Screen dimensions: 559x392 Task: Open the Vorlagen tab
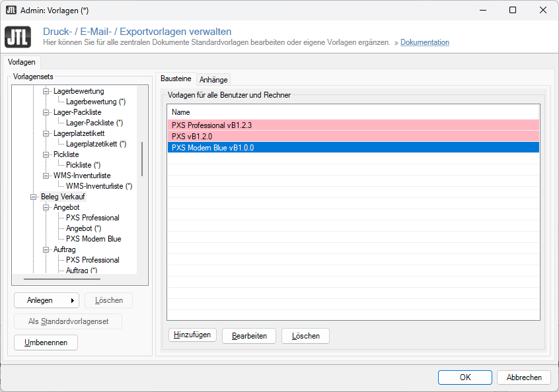(x=22, y=62)
